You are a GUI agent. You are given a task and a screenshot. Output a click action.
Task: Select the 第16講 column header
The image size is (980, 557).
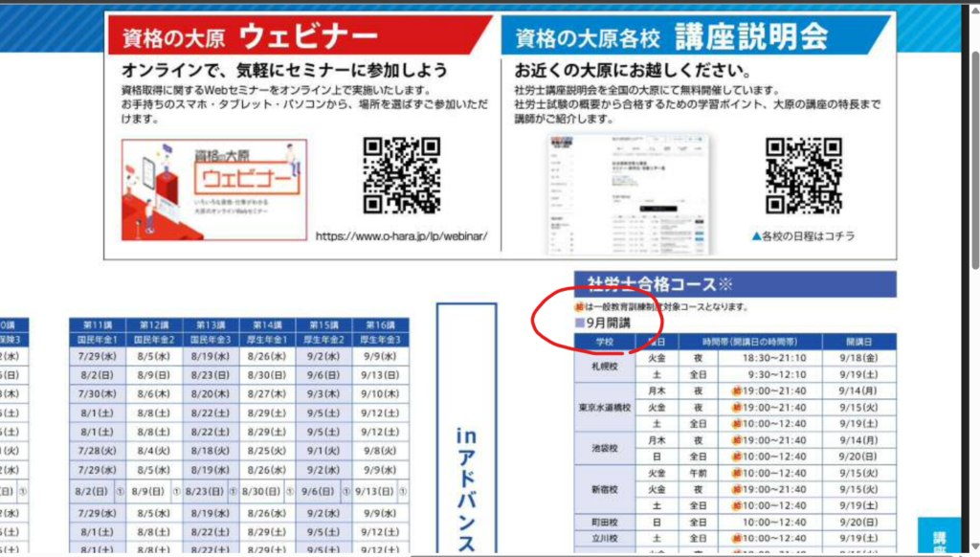coord(381,325)
